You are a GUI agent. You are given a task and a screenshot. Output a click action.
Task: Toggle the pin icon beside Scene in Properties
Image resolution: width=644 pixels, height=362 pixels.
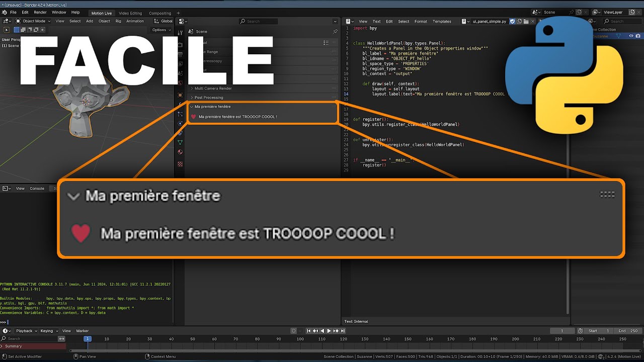pos(335,32)
